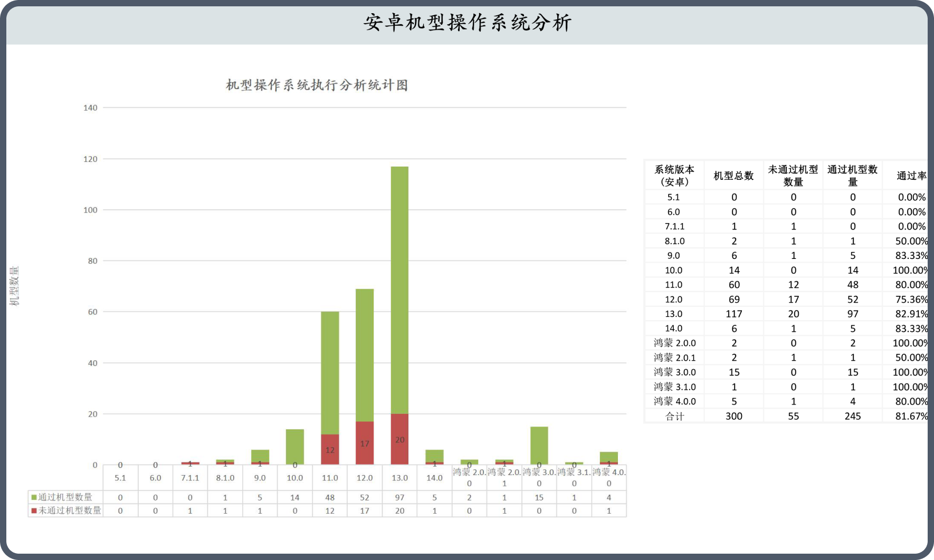Click the 机型总数 table column header

point(733,176)
